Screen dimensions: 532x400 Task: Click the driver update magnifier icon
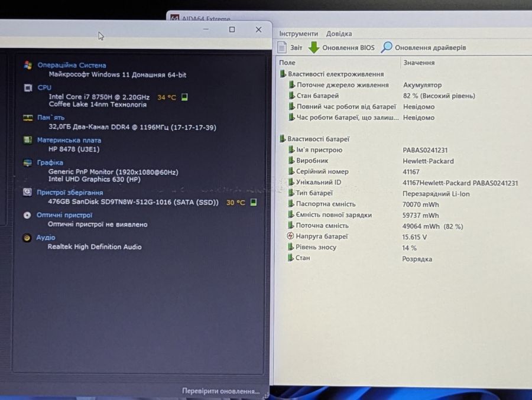pyautogui.click(x=387, y=47)
